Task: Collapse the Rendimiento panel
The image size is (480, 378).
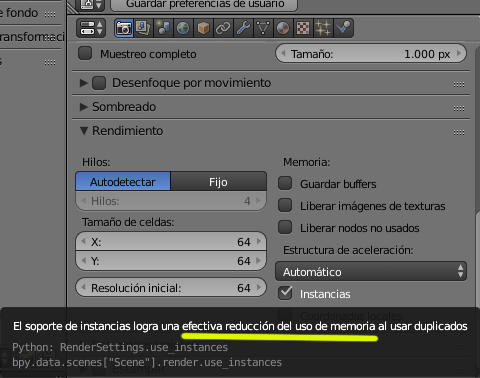Action: coord(84,131)
